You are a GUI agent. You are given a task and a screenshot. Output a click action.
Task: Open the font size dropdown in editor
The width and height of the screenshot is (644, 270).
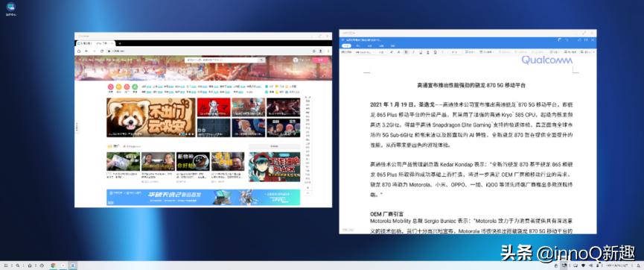[x=382, y=52]
